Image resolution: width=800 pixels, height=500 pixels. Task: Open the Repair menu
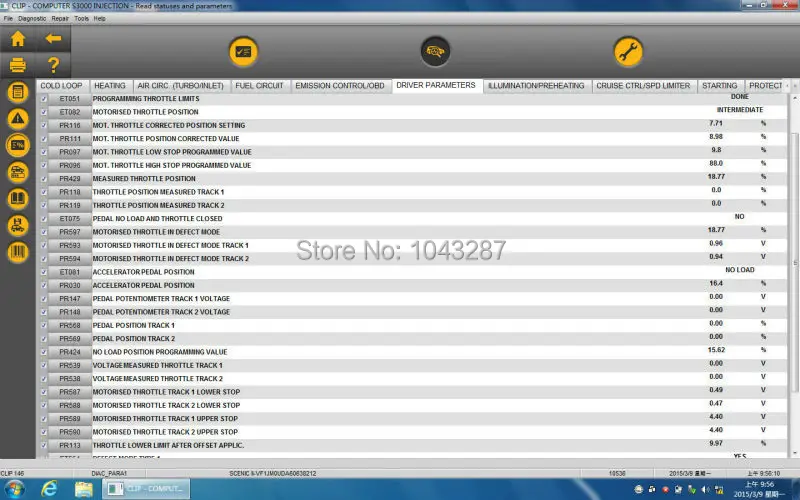pyautogui.click(x=60, y=18)
